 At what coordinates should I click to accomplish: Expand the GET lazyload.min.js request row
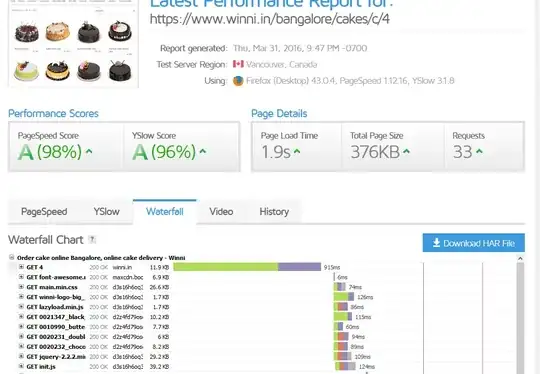tap(21, 307)
